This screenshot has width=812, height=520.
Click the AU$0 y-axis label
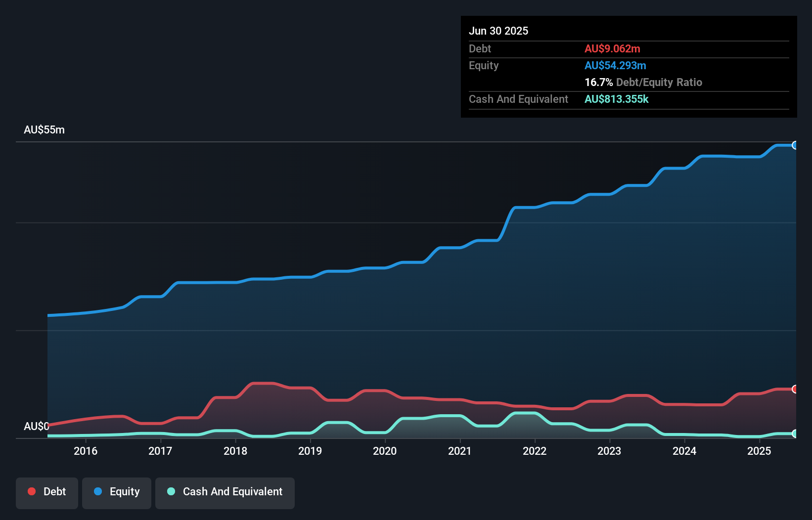click(36, 426)
